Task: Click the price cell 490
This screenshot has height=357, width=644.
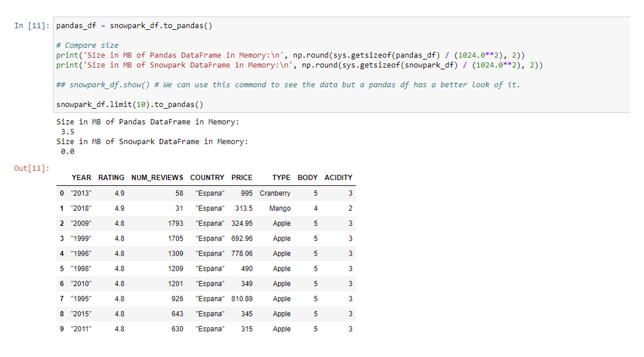Action: point(247,269)
